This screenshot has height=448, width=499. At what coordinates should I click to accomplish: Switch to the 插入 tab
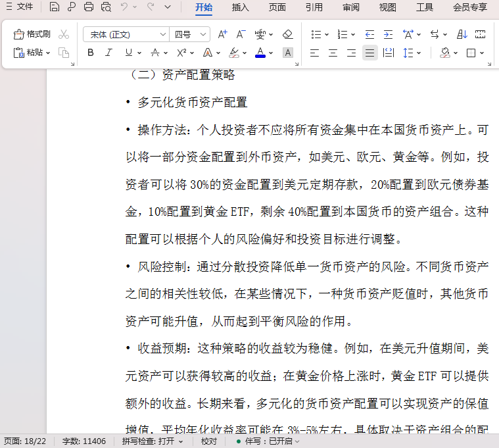coord(240,7)
